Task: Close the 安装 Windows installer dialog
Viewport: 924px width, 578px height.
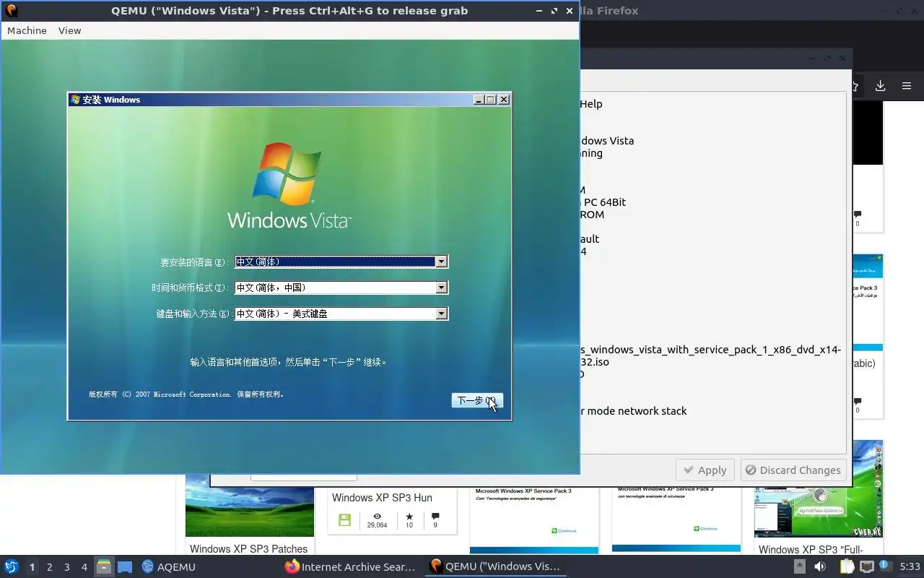Action: [x=504, y=100]
